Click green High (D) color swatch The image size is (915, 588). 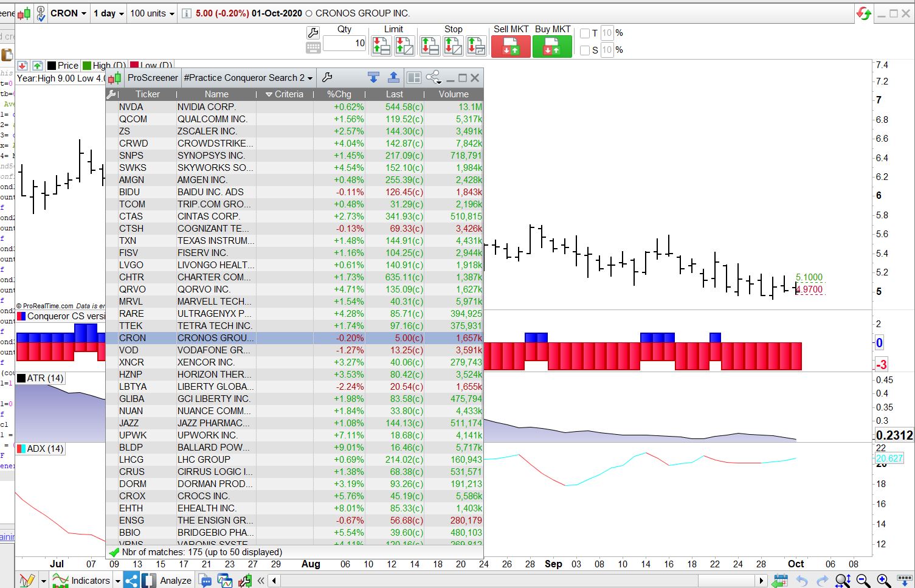87,66
